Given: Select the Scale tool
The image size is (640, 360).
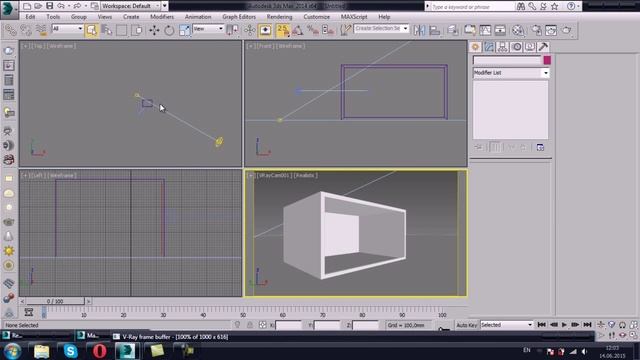Looking at the screenshot, I should click(184, 30).
